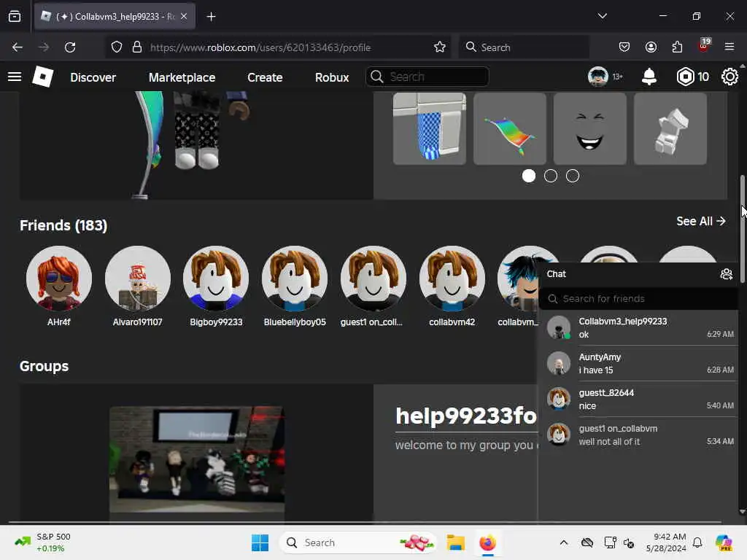Open chat with guestt_82644

coord(638,399)
